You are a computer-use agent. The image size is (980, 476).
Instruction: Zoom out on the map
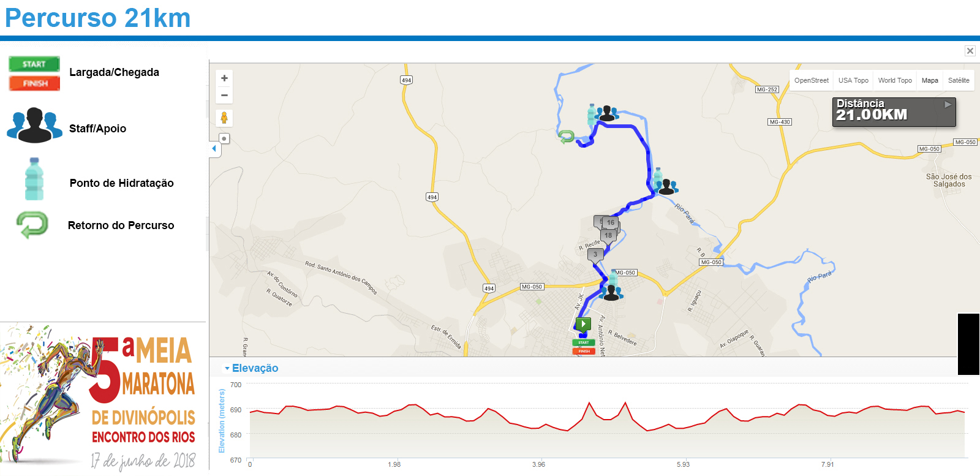pos(224,95)
